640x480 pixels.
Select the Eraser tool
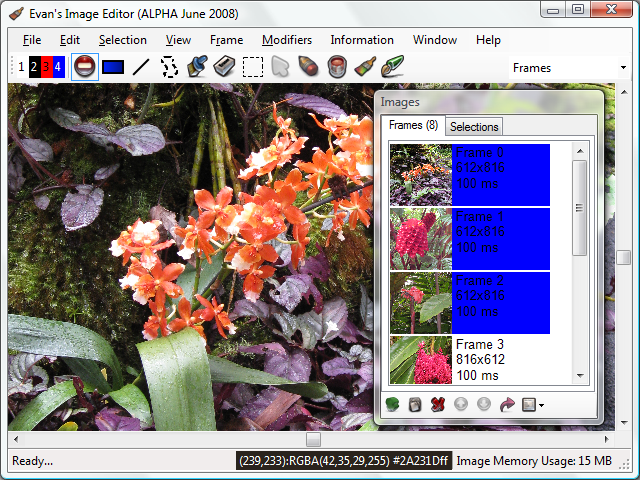(x=224, y=67)
